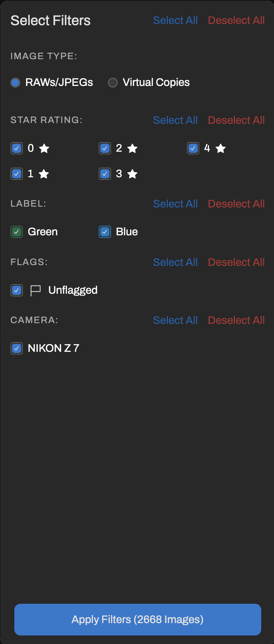Select All in the Label section
This screenshot has height=644, width=274.
(x=175, y=204)
